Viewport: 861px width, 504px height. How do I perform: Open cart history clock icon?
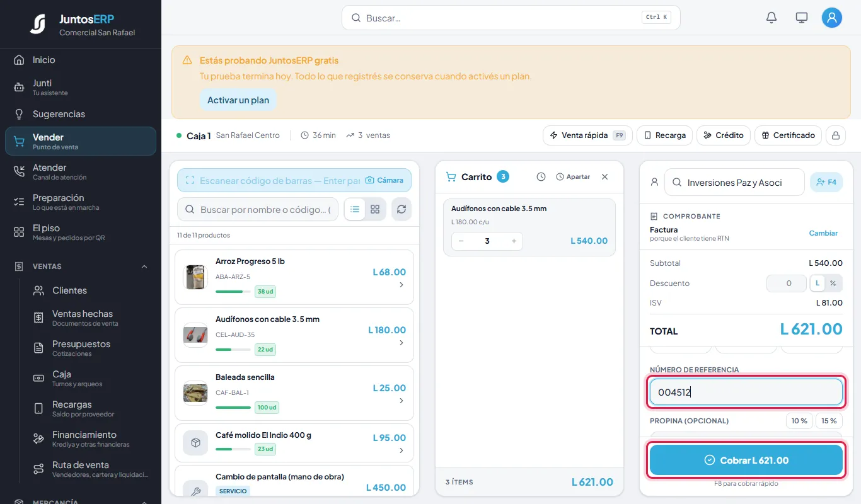click(x=541, y=177)
